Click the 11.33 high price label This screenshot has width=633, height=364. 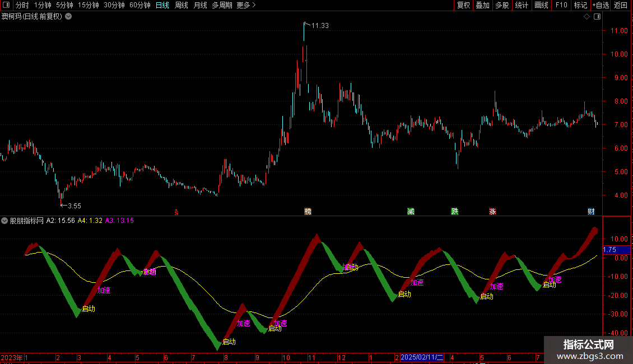click(320, 26)
